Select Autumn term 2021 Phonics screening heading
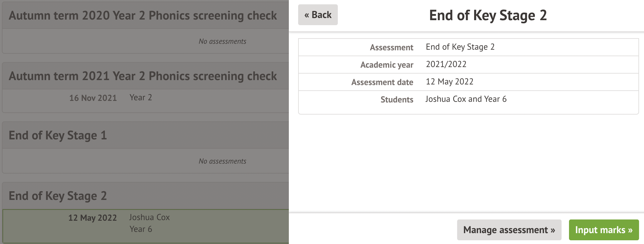The width and height of the screenshot is (644, 244). point(143,76)
